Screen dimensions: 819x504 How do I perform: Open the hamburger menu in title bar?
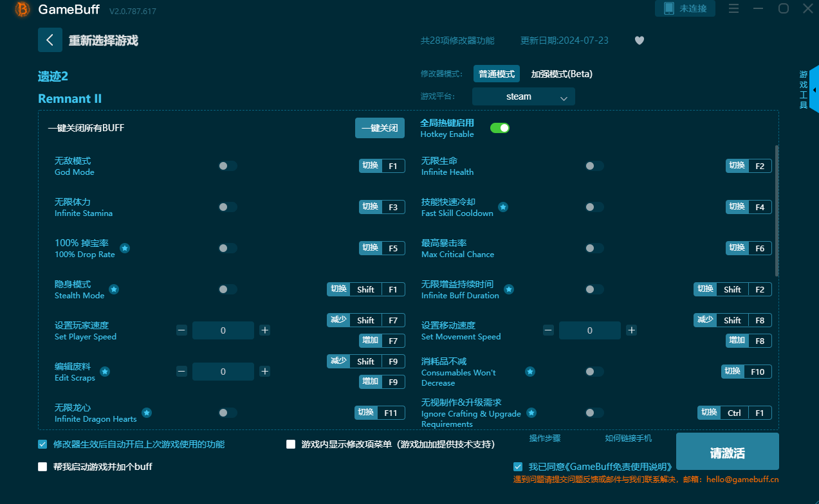(x=733, y=9)
